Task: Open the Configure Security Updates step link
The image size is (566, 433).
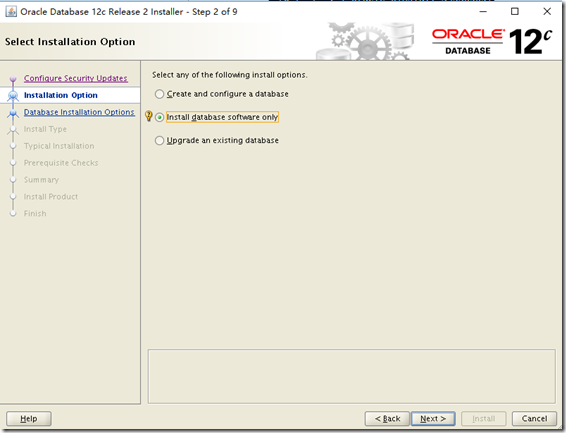Action: (x=76, y=78)
